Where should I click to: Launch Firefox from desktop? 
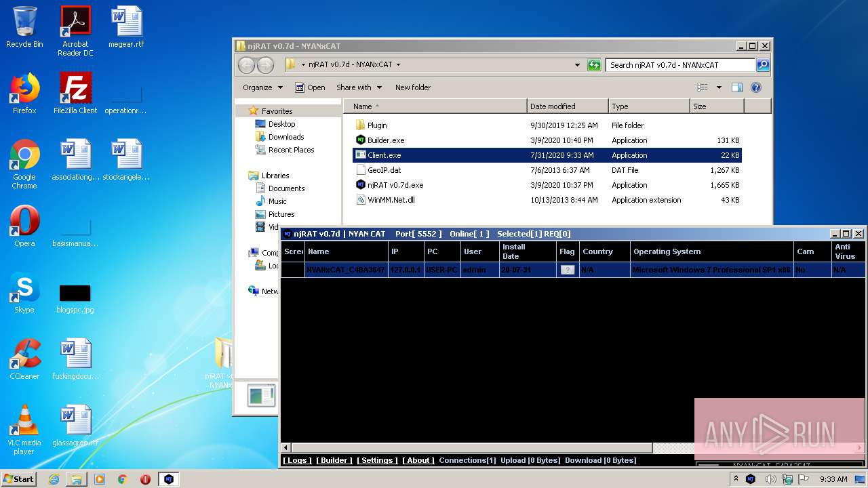click(24, 94)
